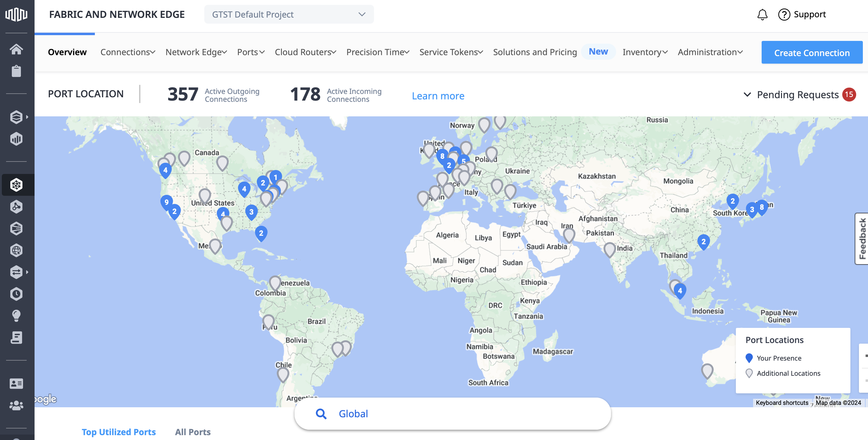Expand the Precision Time menu

tap(378, 52)
